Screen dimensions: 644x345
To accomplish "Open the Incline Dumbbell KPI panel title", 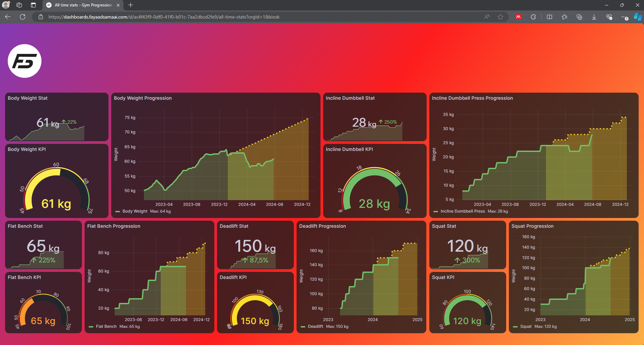I will [349, 149].
